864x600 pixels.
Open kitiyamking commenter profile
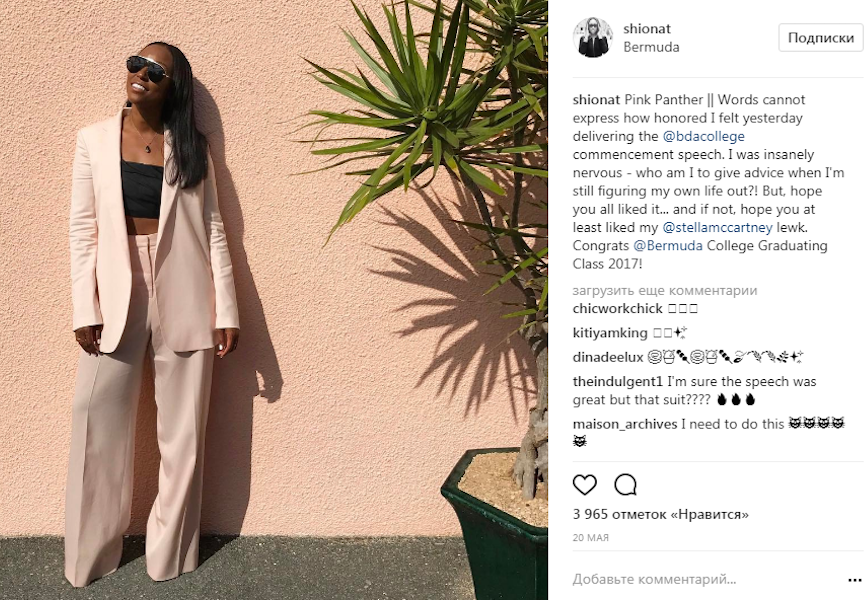610,333
